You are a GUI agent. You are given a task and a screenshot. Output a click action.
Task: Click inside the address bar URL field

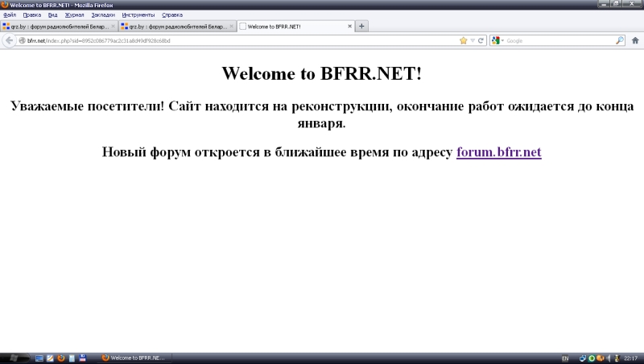tap(242, 40)
